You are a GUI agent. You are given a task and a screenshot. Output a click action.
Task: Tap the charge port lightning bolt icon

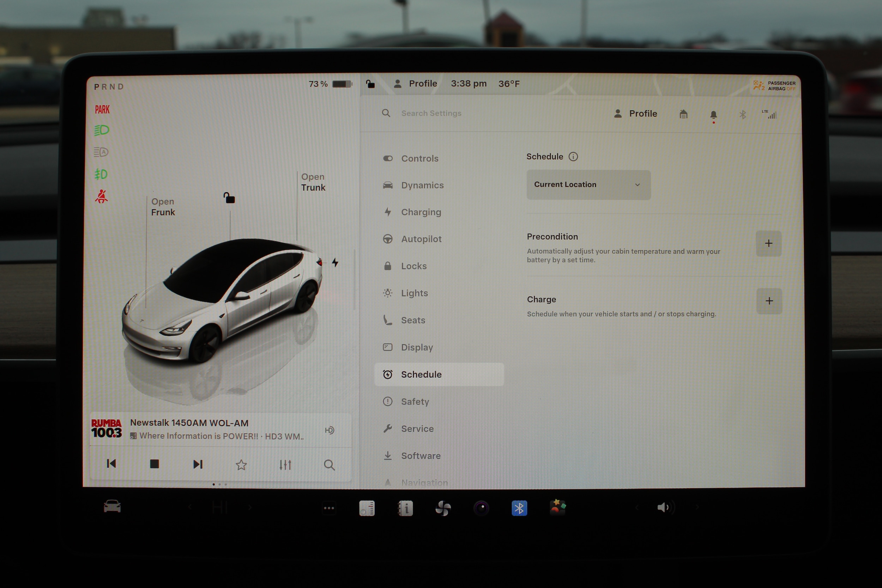click(x=335, y=262)
